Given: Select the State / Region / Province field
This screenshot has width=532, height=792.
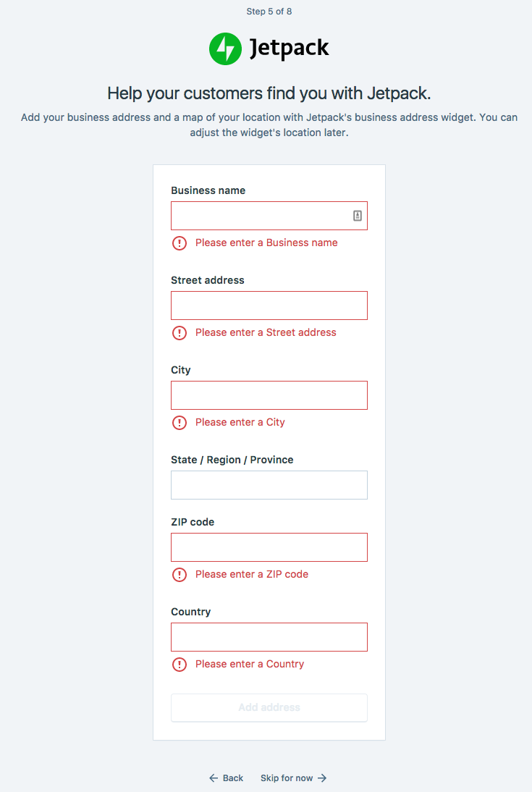Looking at the screenshot, I should click(269, 485).
